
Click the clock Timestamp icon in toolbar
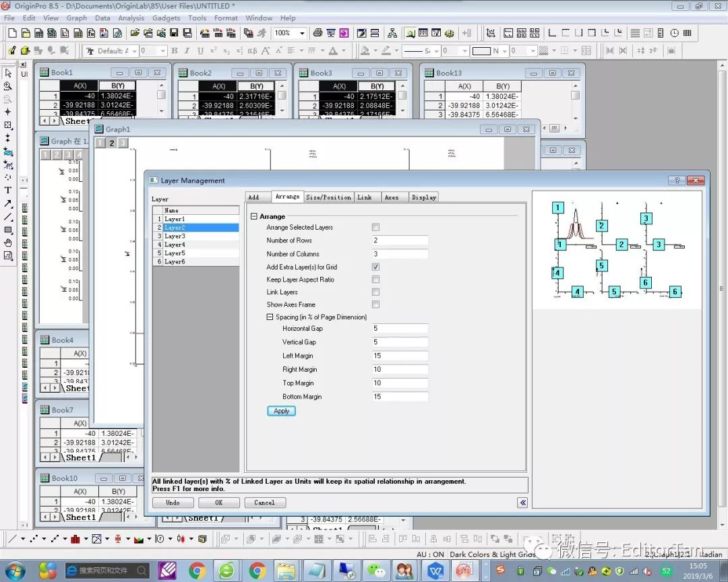(675, 33)
